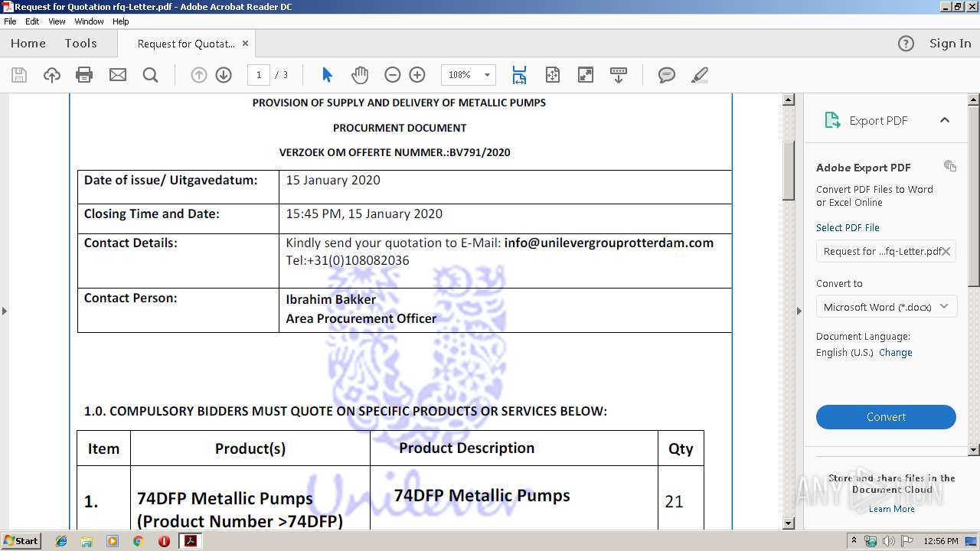Click the Zoom out minus icon
Screen dimensions: 980x551
393,75
